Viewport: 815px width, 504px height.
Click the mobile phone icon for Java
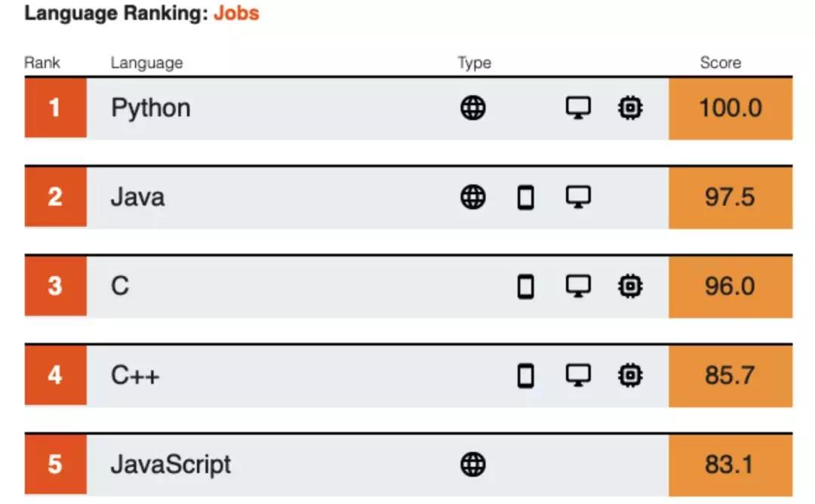pos(526,198)
